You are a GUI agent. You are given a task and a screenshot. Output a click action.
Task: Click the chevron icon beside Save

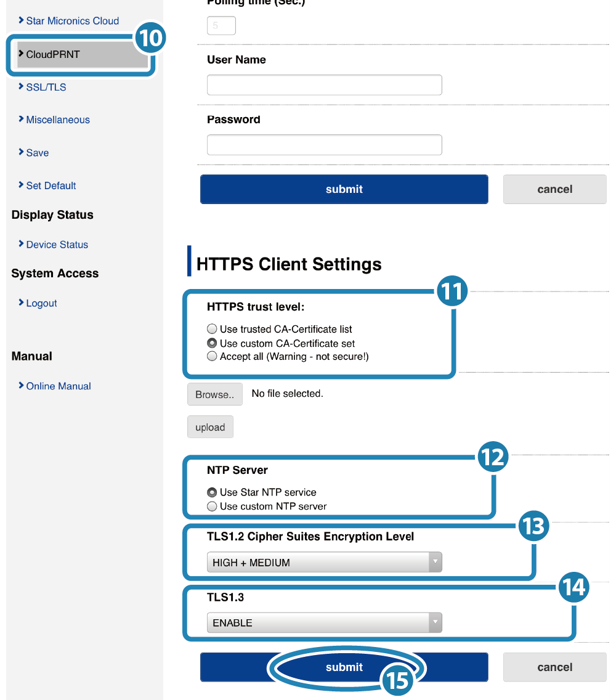coord(21,152)
